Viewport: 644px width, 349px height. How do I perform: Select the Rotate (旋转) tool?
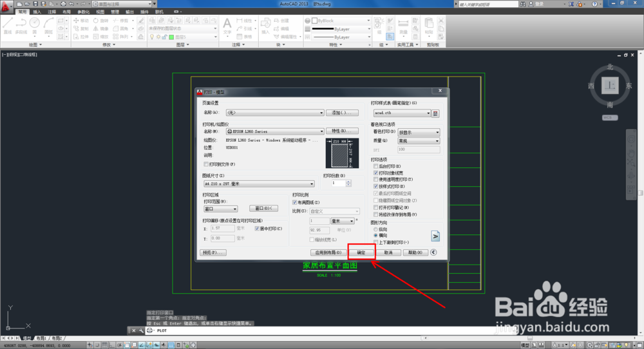click(x=100, y=21)
